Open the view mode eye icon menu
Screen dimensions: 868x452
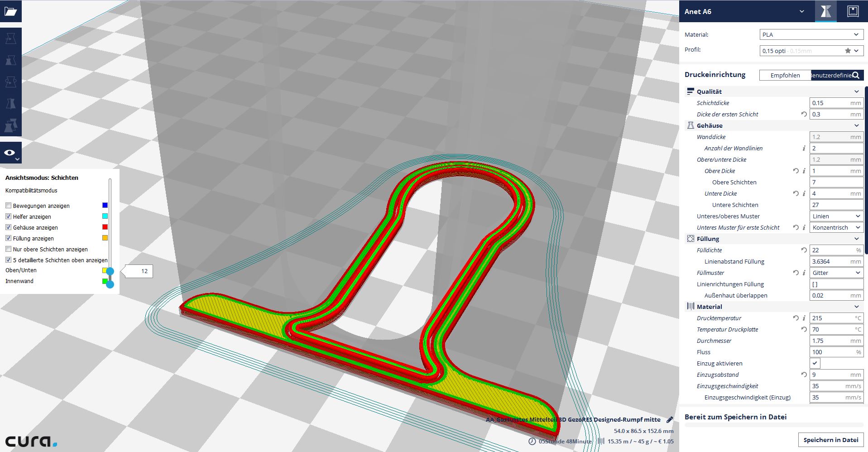tap(10, 153)
